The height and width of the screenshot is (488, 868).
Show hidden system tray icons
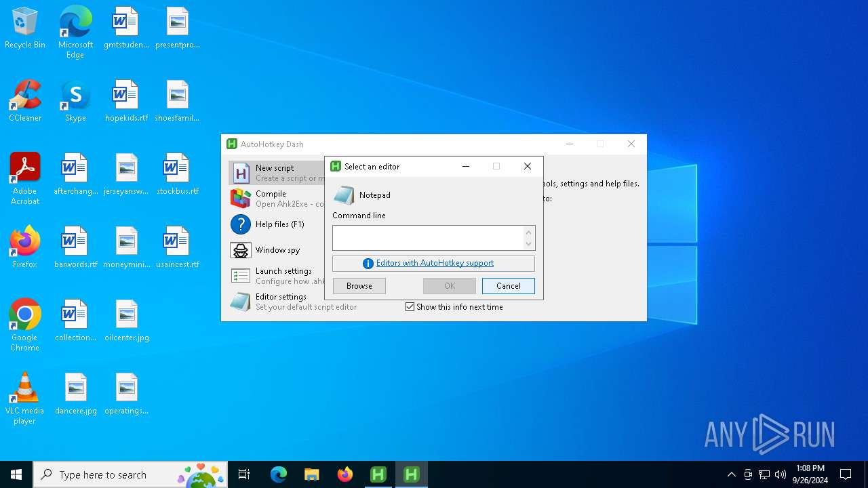point(731,474)
